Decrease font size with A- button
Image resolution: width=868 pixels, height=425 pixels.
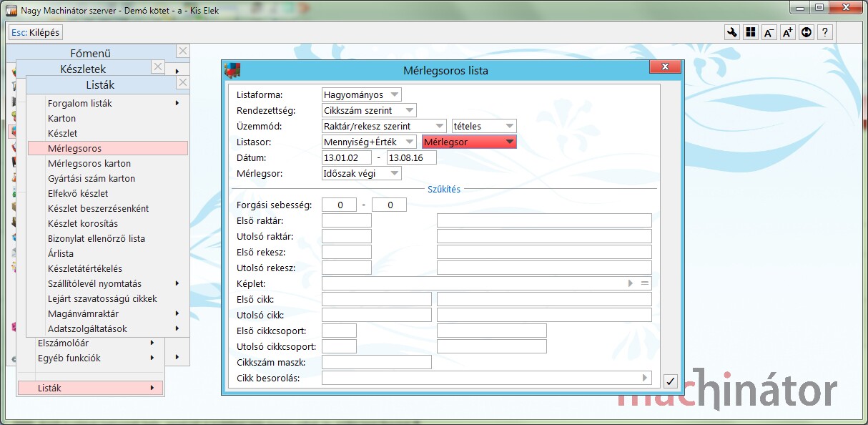coord(769,32)
